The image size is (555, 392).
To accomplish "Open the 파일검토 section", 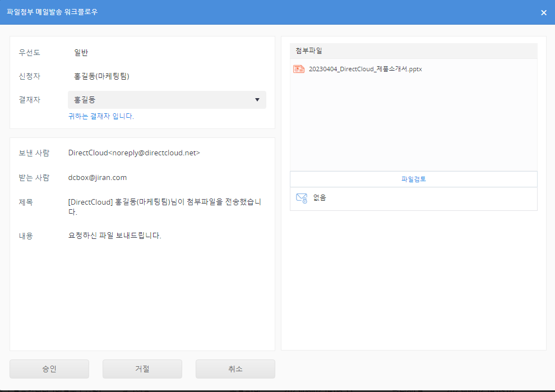I will tap(413, 179).
